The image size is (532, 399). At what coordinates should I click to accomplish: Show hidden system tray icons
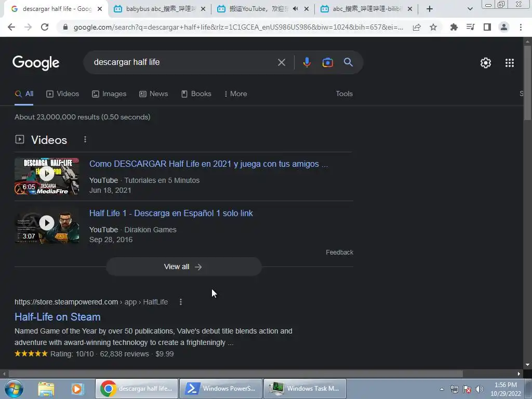442,389
